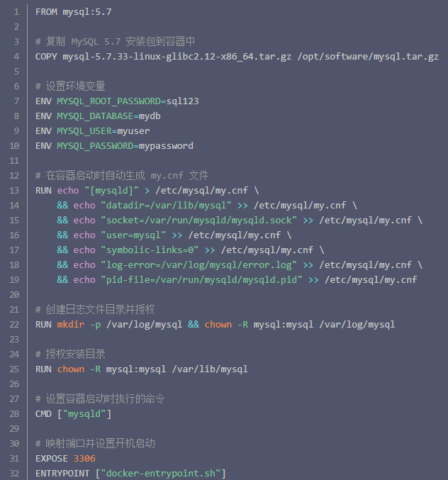Screen dimensions: 448x480
Task: Click the mkdir command on line 22
Action: 71,325
